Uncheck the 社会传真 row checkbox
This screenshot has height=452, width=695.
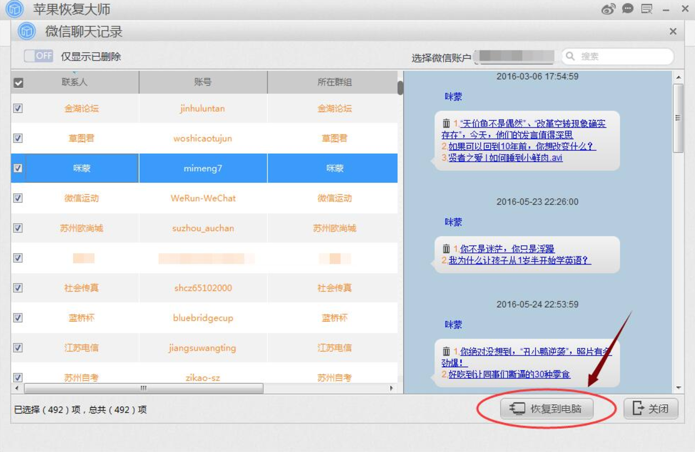[x=18, y=288]
